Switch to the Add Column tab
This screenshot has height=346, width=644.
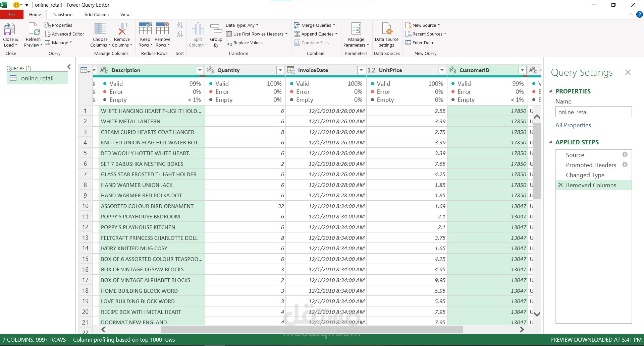(97, 14)
